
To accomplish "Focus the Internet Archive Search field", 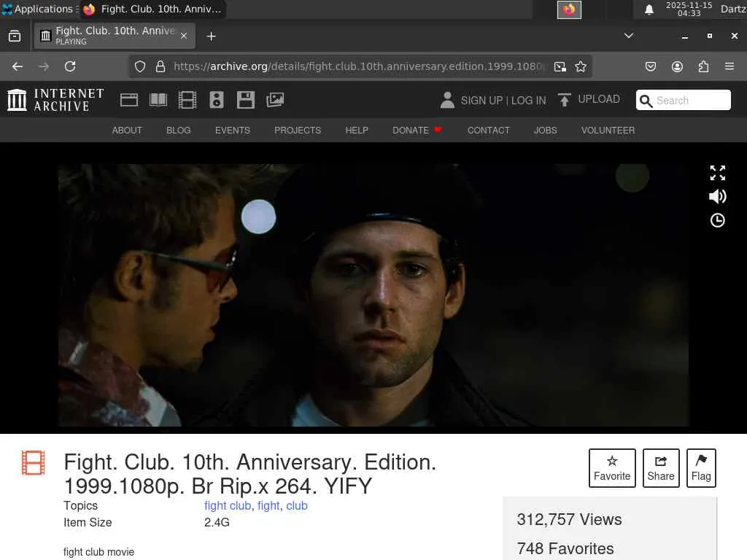I will (x=683, y=101).
